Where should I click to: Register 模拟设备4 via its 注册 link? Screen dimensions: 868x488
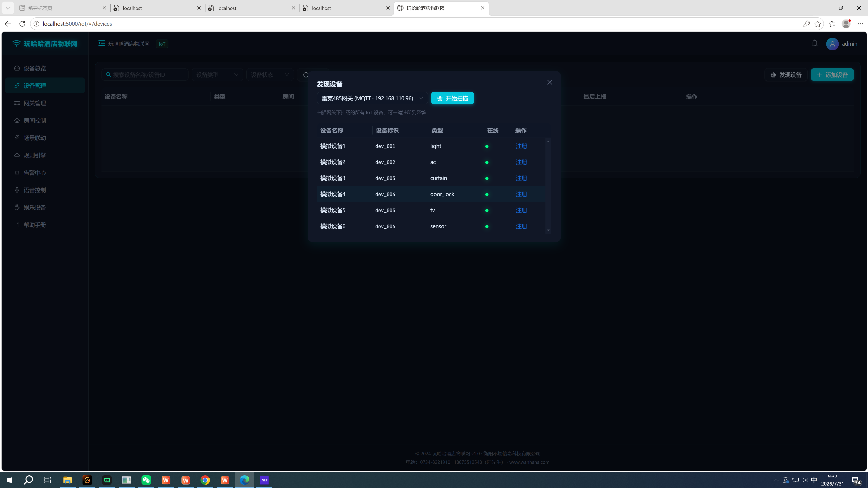[521, 194]
